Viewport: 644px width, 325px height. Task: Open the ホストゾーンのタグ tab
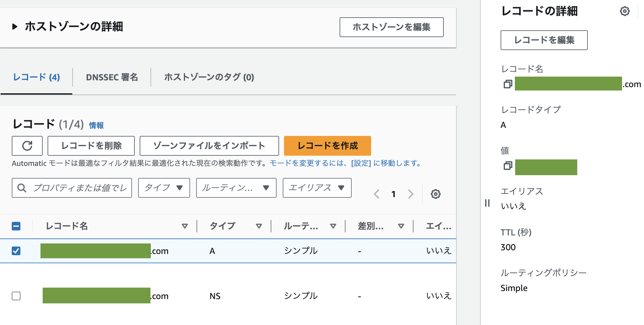[x=209, y=77]
